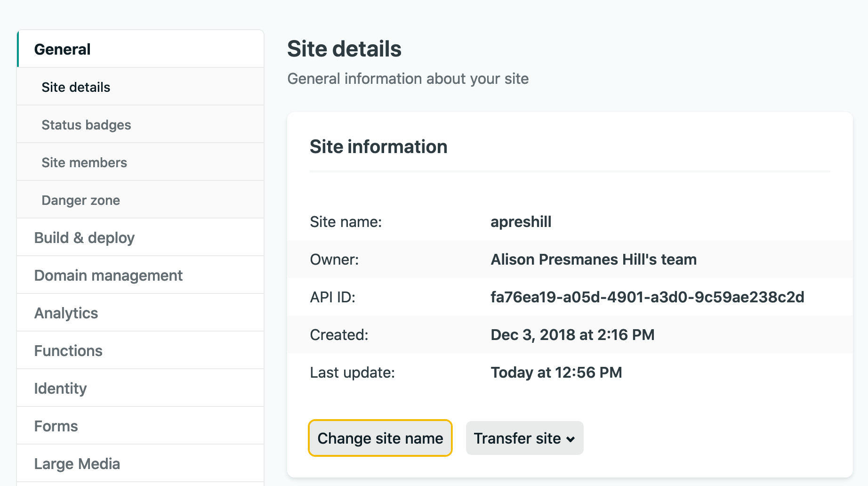This screenshot has width=868, height=486.
Task: Expand Domain management section
Action: (140, 275)
